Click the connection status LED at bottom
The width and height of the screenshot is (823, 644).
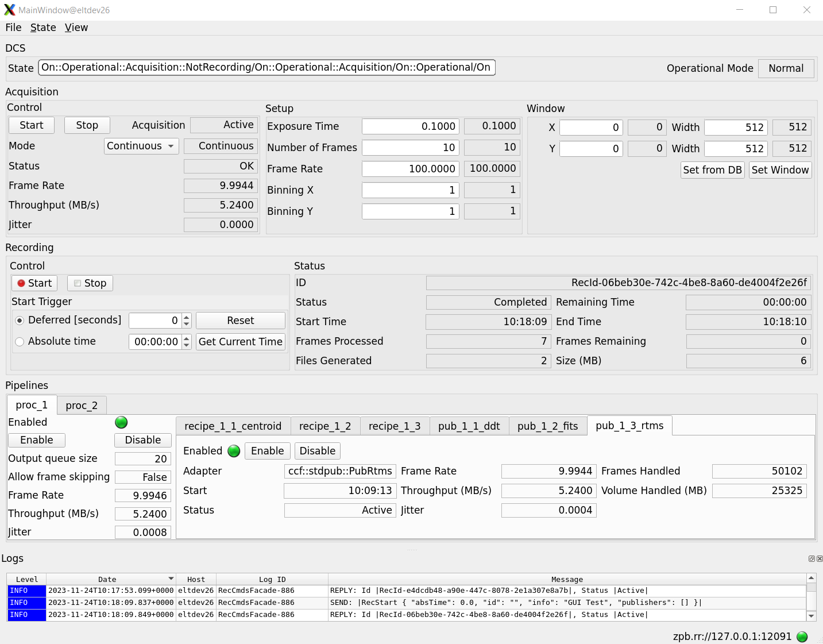802,637
